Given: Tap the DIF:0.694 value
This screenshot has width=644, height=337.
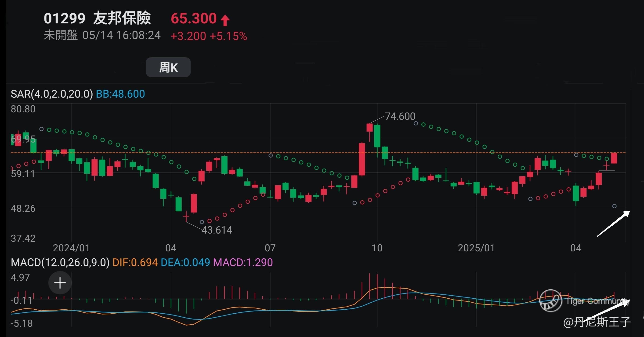Looking at the screenshot, I should [135, 262].
